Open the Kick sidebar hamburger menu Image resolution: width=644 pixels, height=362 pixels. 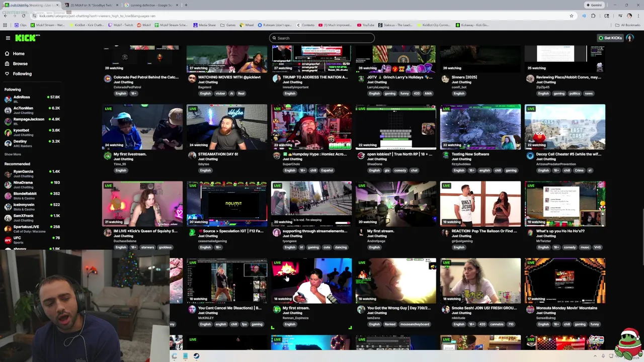point(8,38)
